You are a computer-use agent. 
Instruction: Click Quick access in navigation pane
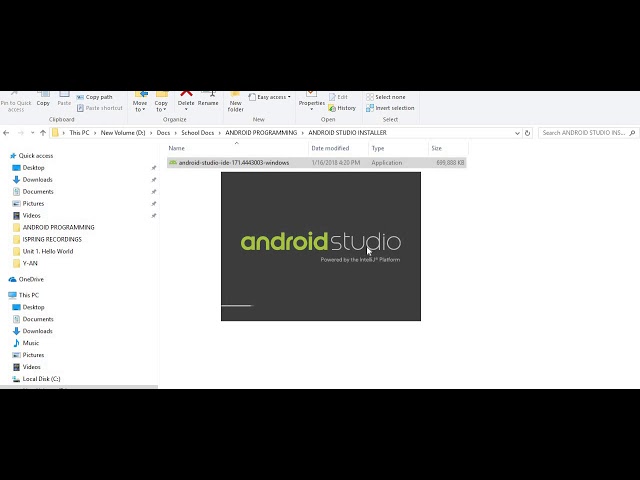coord(36,156)
